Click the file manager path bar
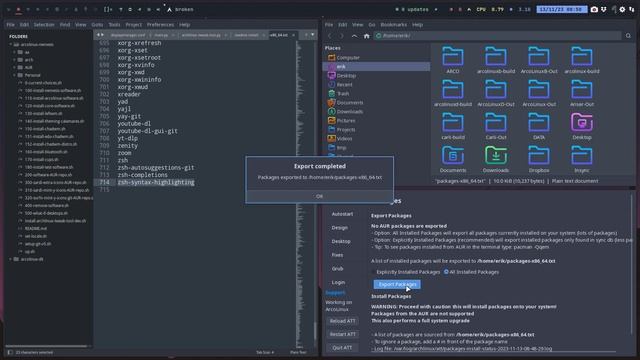The height and width of the screenshot is (360, 640). click(x=498, y=36)
